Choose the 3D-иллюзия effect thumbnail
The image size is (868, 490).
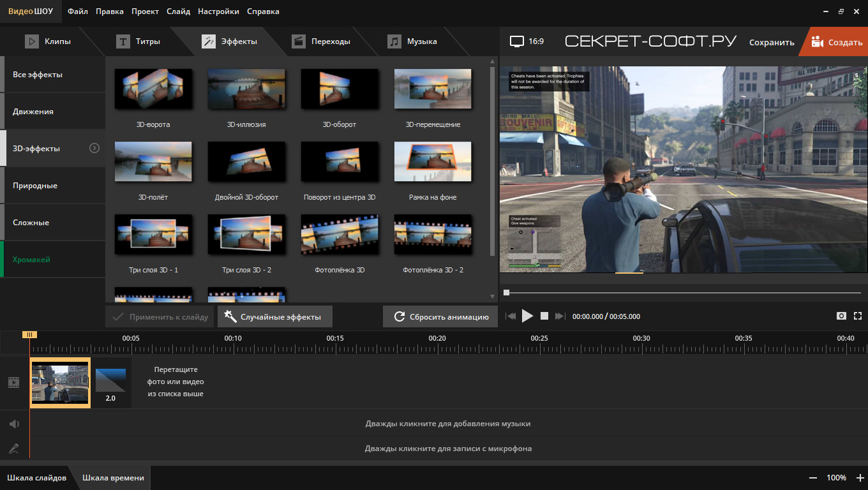tap(246, 89)
